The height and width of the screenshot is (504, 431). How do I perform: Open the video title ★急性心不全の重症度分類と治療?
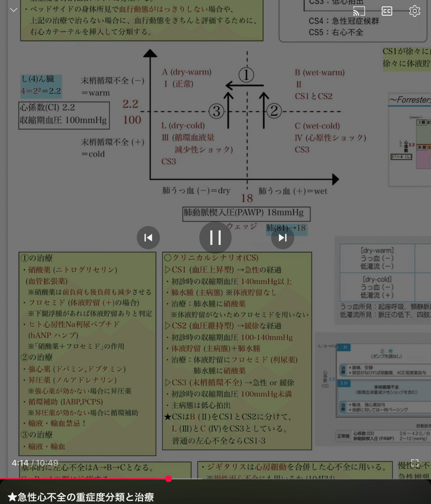coord(82,497)
